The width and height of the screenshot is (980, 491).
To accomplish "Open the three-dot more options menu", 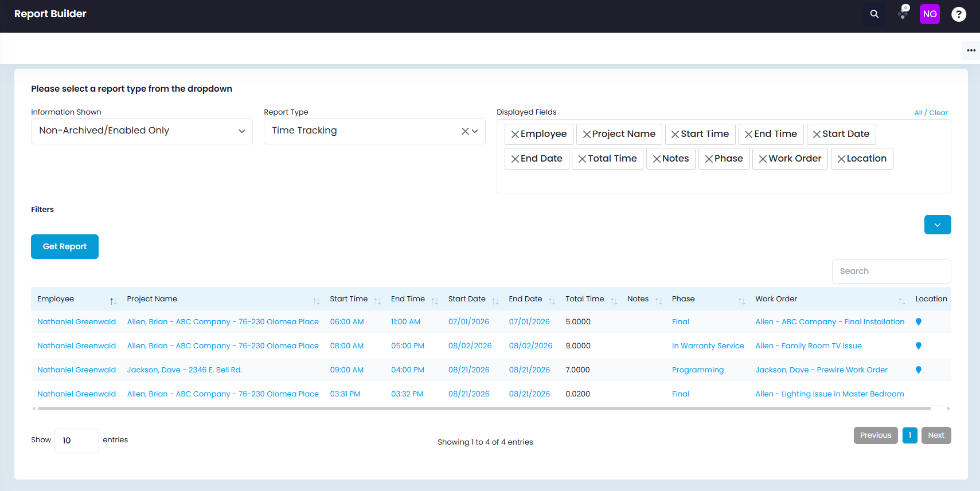I will tap(971, 50).
